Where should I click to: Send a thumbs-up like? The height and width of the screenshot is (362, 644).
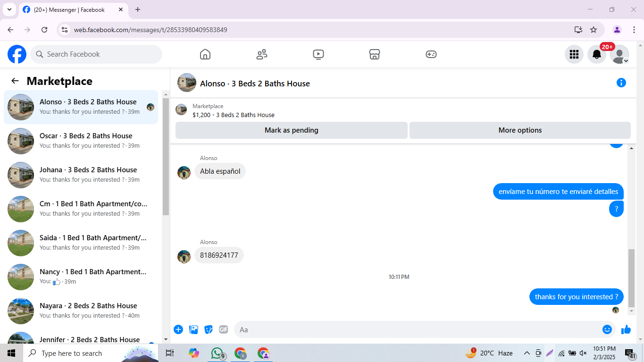click(x=626, y=329)
